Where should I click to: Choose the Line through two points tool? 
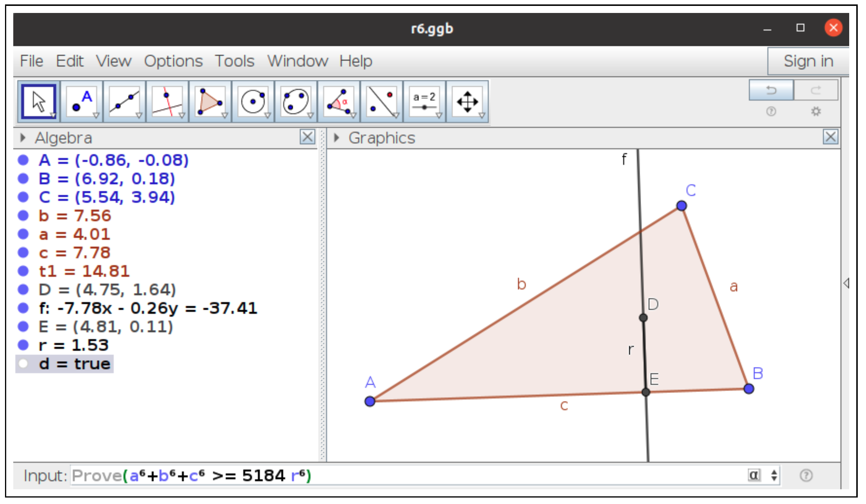(x=124, y=102)
